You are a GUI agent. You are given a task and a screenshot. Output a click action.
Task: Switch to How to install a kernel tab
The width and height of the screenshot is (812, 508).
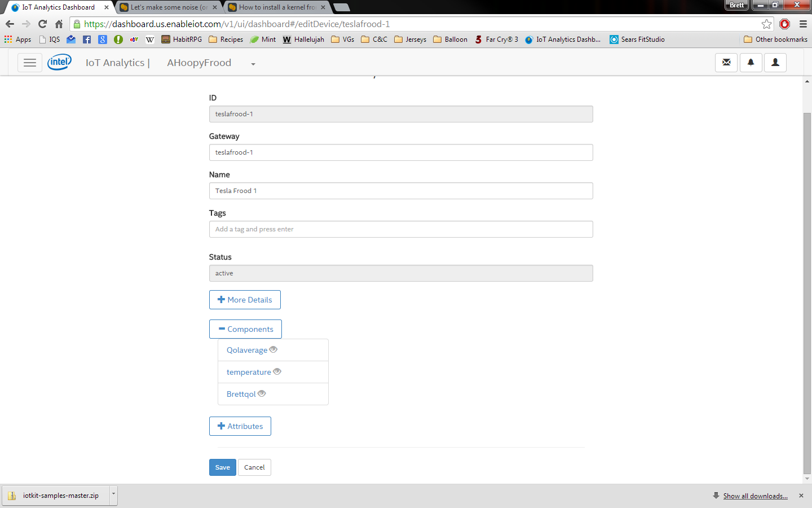277,7
